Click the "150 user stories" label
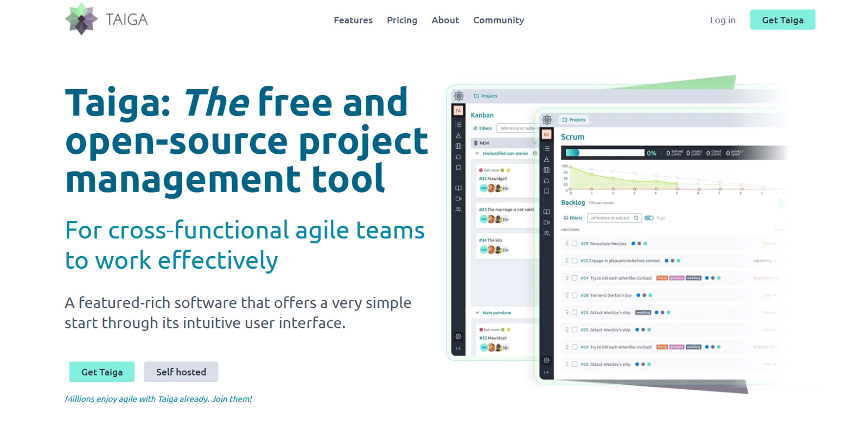The height and width of the screenshot is (431, 868). tap(601, 203)
